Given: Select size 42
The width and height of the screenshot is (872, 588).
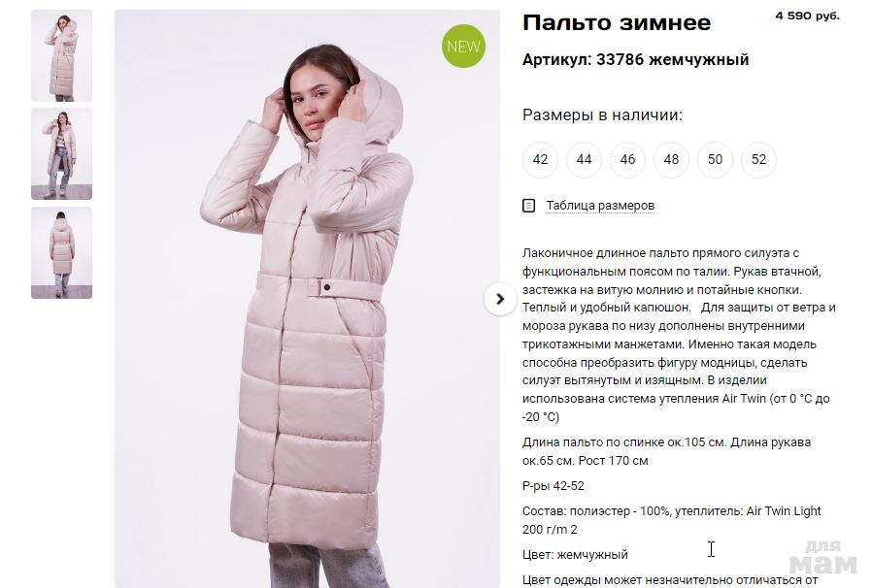Looking at the screenshot, I should pyautogui.click(x=540, y=159).
